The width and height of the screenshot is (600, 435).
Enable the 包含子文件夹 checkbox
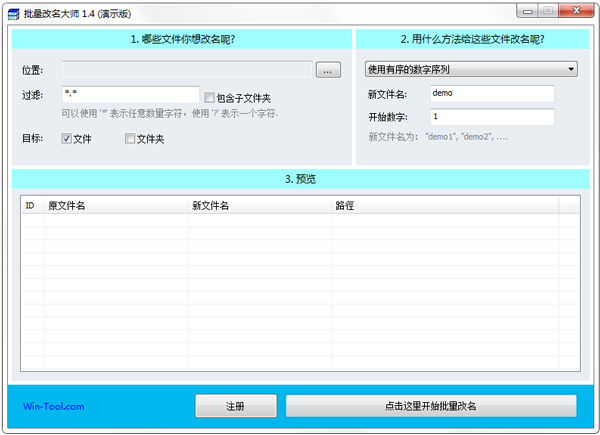tap(209, 98)
